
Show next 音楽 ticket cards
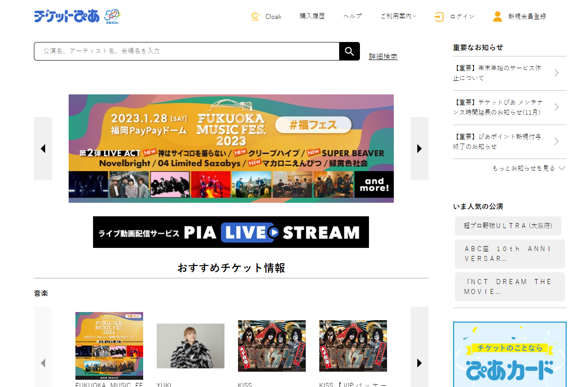pyautogui.click(x=420, y=363)
